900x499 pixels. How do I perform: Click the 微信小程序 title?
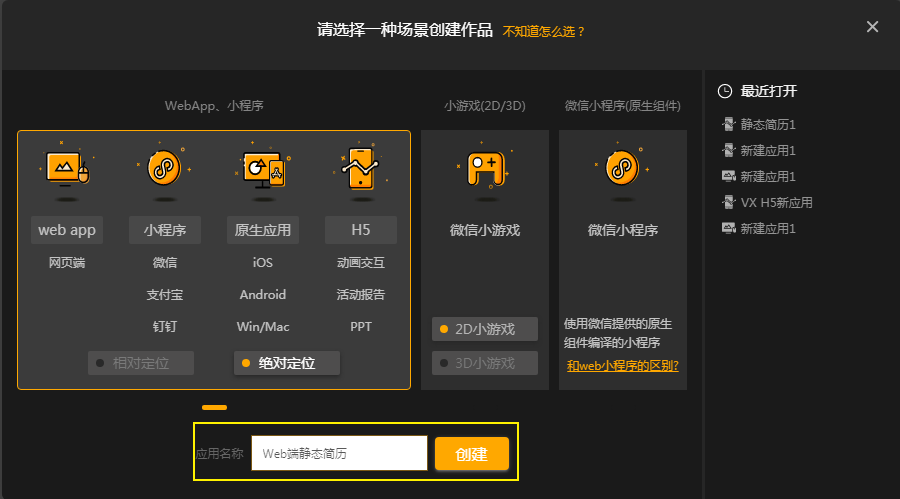[623, 230]
